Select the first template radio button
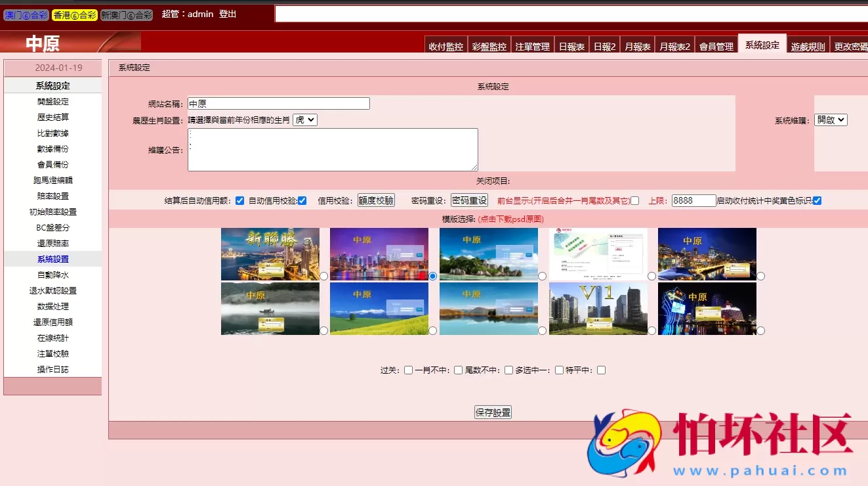This screenshot has width=868, height=486. pyautogui.click(x=323, y=276)
